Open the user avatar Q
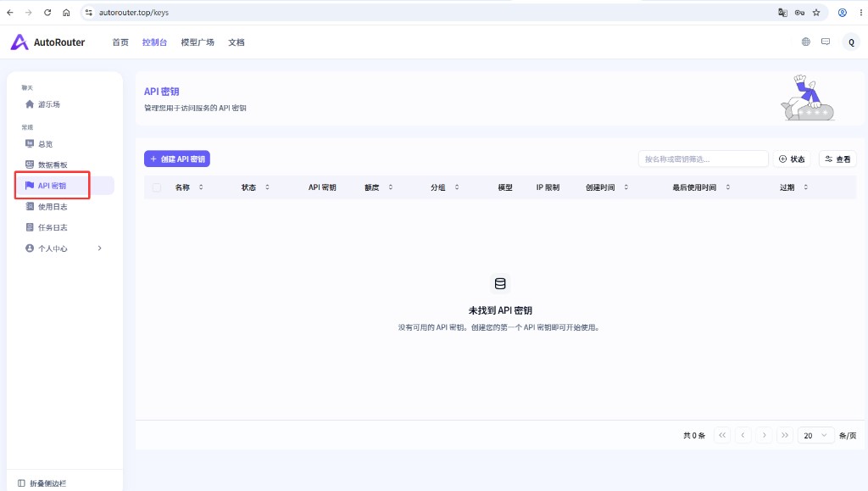The height and width of the screenshot is (491, 868). (x=851, y=42)
